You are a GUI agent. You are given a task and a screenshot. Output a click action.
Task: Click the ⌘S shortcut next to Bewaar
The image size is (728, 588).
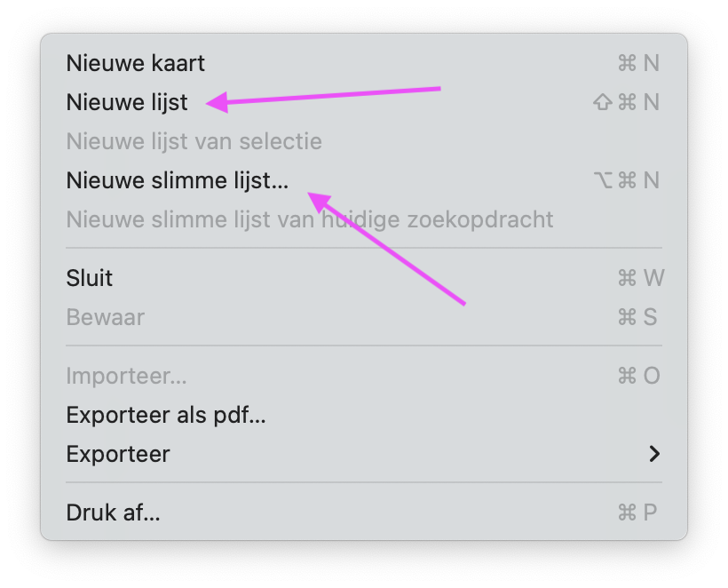(637, 317)
